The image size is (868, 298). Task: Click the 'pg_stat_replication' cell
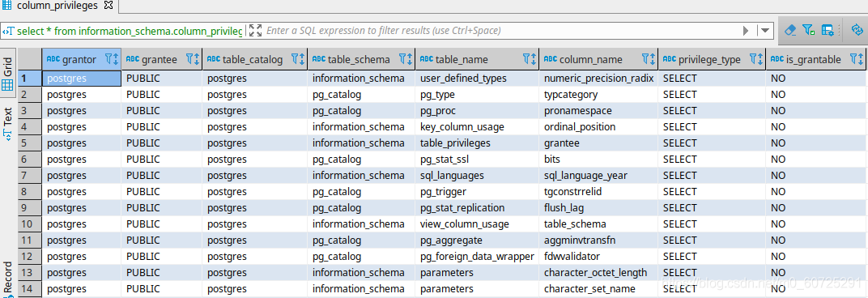pyautogui.click(x=477, y=208)
